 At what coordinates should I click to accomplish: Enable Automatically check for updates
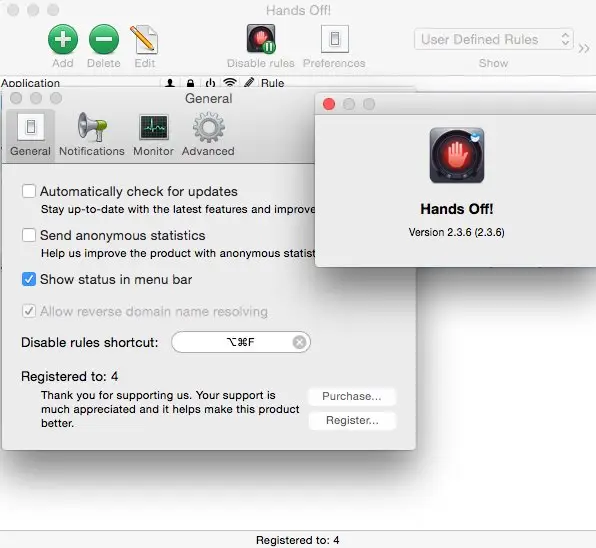click(29, 191)
